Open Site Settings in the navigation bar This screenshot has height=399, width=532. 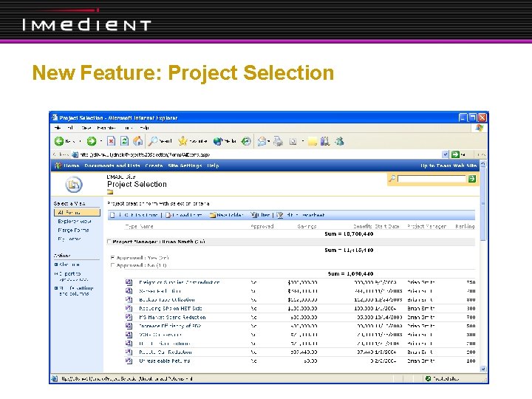[x=185, y=166]
